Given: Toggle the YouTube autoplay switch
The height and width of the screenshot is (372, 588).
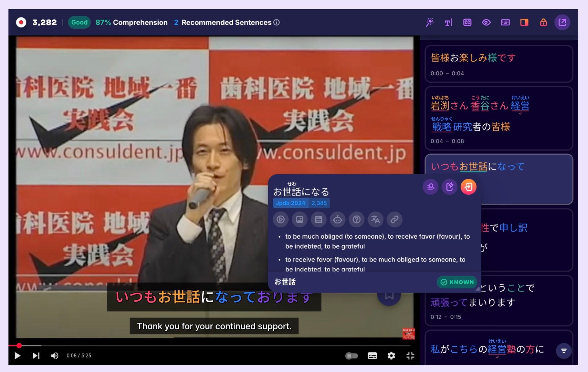Looking at the screenshot, I should pyautogui.click(x=352, y=356).
